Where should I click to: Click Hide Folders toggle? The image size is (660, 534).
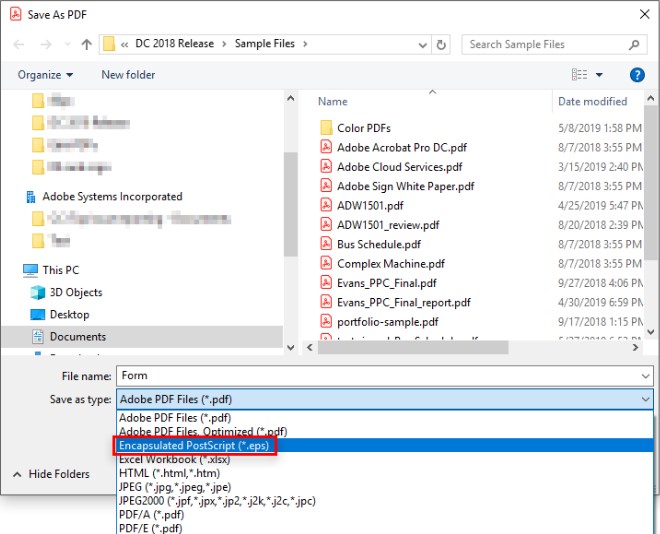coord(51,474)
